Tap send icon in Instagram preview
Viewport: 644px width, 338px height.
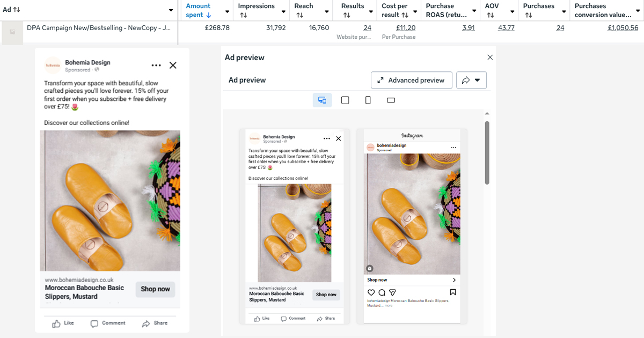pos(392,292)
